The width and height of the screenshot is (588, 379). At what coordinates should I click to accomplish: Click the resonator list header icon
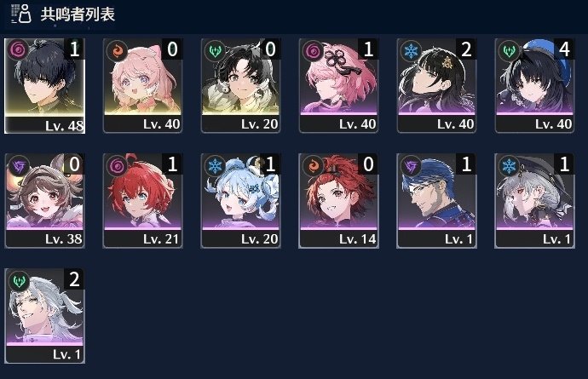click(21, 14)
